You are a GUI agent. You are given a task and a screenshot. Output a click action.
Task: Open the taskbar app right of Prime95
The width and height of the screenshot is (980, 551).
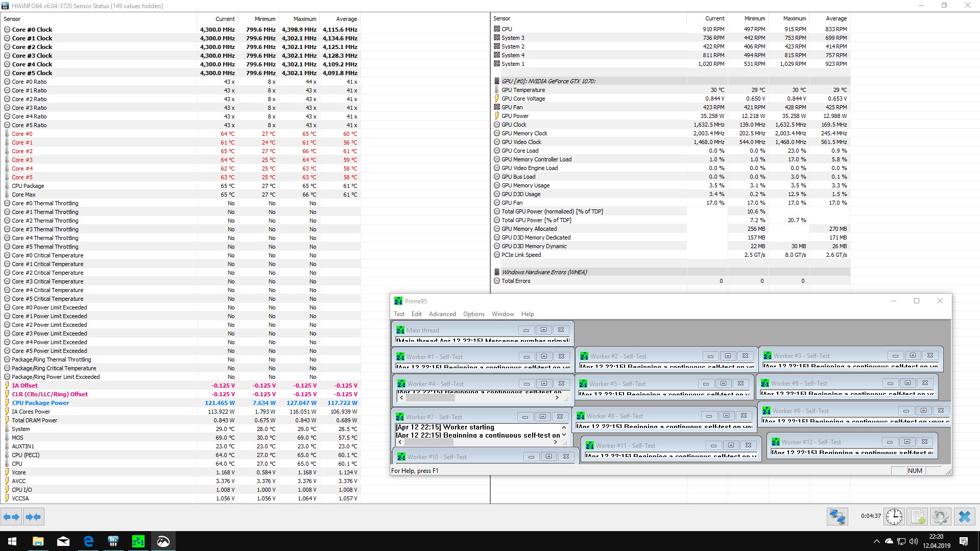(163, 541)
